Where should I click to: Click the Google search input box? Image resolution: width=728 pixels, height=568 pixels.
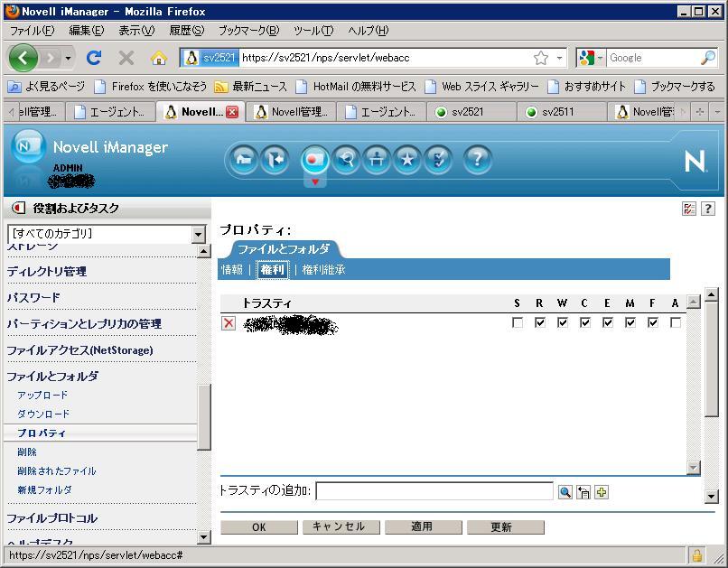tap(653, 58)
